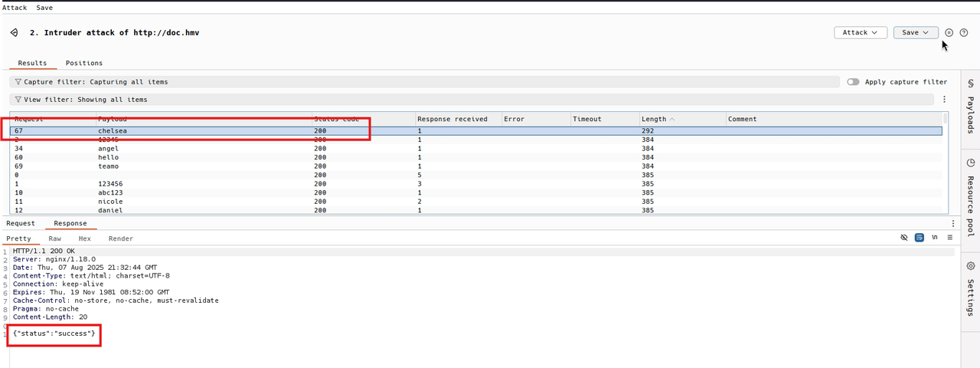Show non-printable characters with the \n icon

click(x=935, y=238)
